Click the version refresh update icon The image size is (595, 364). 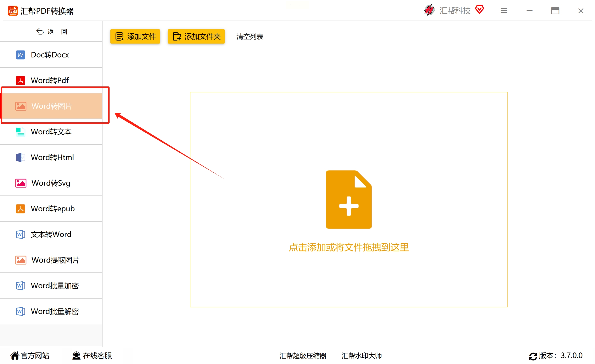tap(533, 356)
